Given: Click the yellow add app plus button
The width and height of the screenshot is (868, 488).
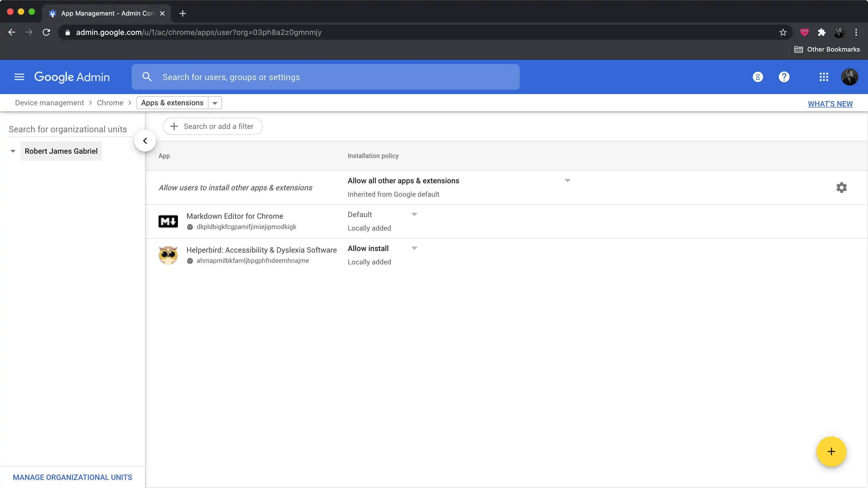Looking at the screenshot, I should 831,451.
